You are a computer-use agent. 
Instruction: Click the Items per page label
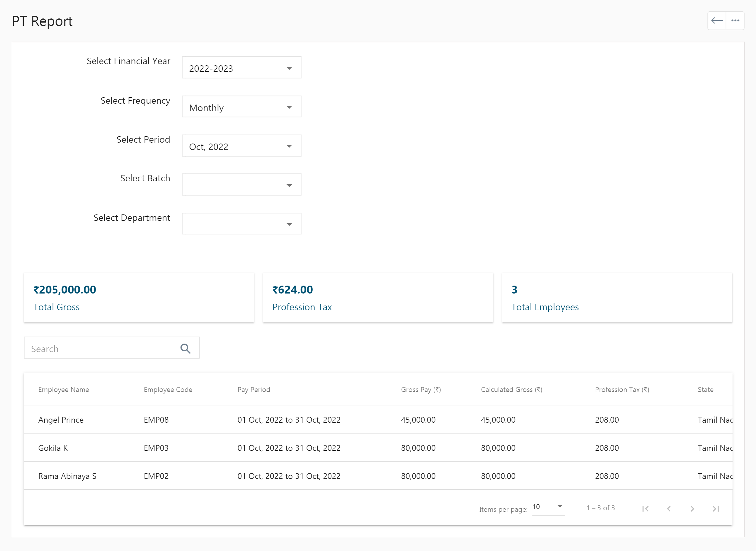(x=503, y=509)
